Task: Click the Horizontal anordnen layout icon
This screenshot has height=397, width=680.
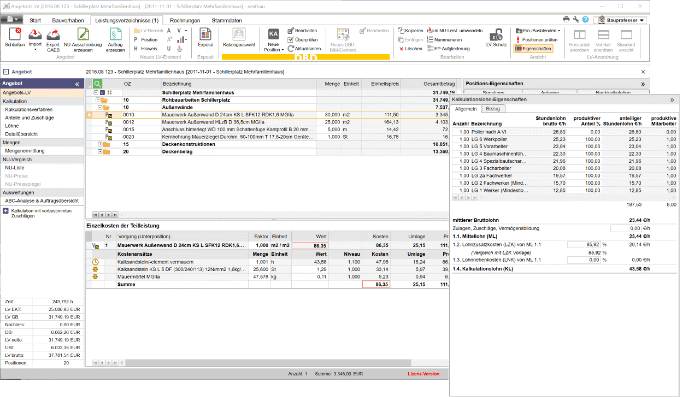Action: click(x=579, y=35)
